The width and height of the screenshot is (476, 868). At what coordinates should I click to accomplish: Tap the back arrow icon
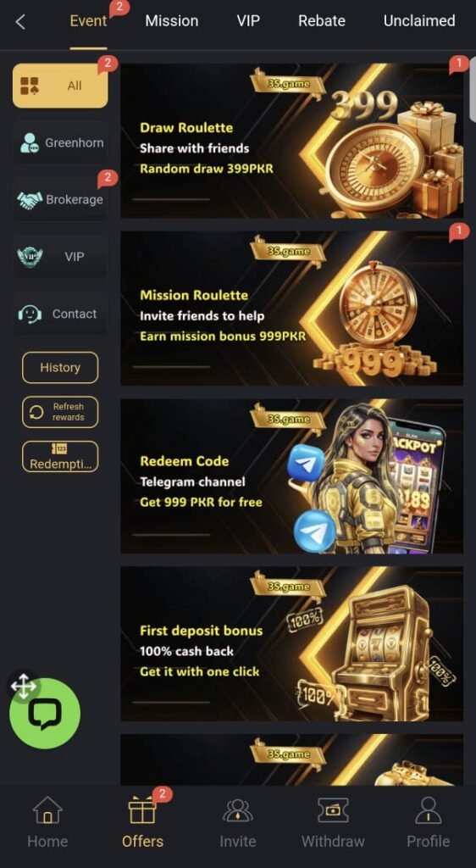[x=20, y=22]
